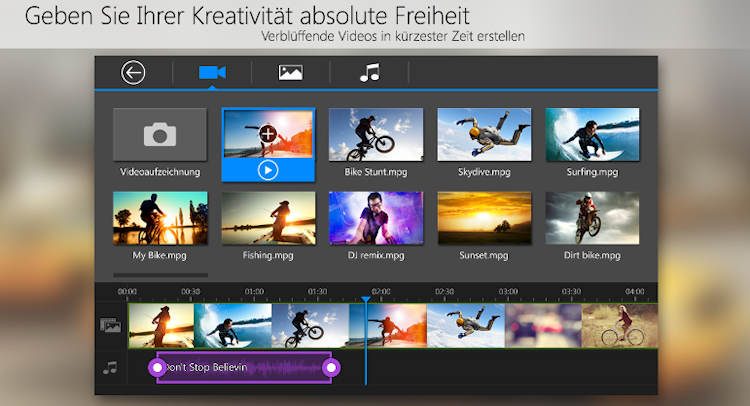
Task: Click the audio track music note icon
Action: [x=110, y=367]
